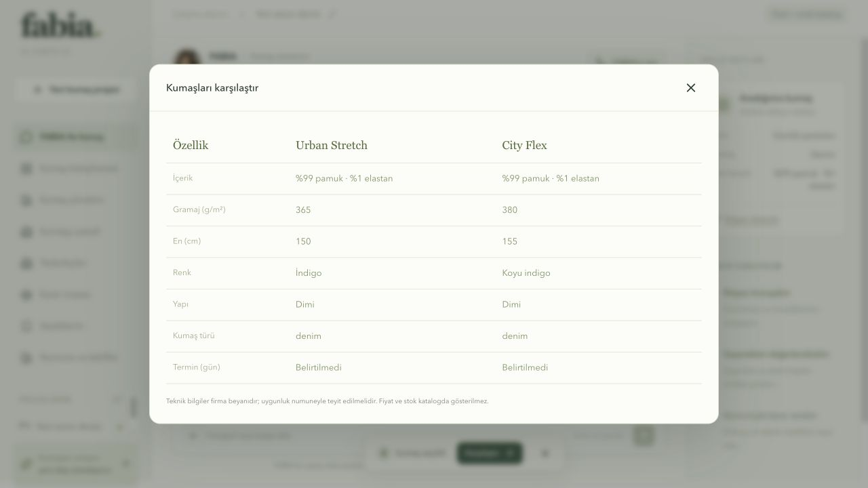868x488 pixels.
Task: Click the İndigo color value for Urban Stretch
Action: click(x=309, y=273)
